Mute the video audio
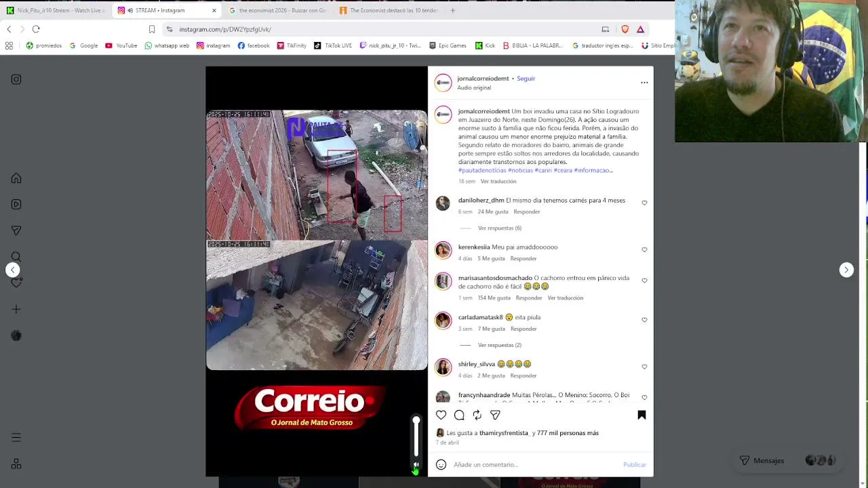The width and height of the screenshot is (868, 488). point(416,466)
